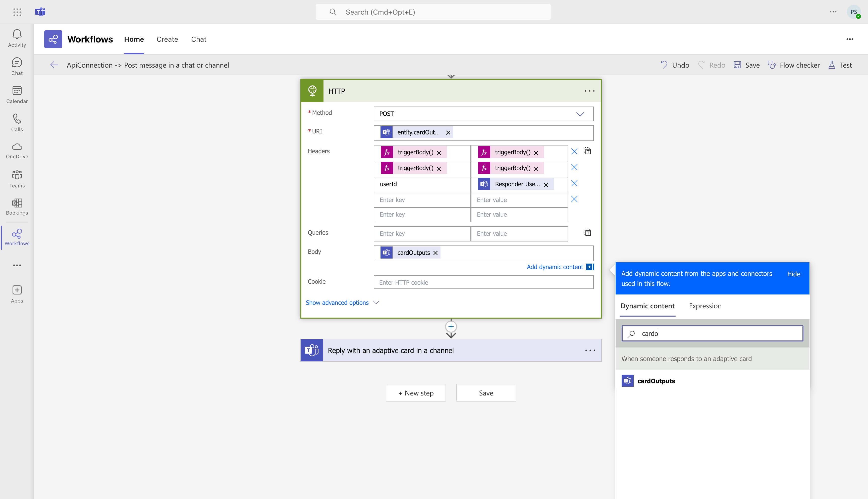Select the Expression tab

click(x=705, y=306)
